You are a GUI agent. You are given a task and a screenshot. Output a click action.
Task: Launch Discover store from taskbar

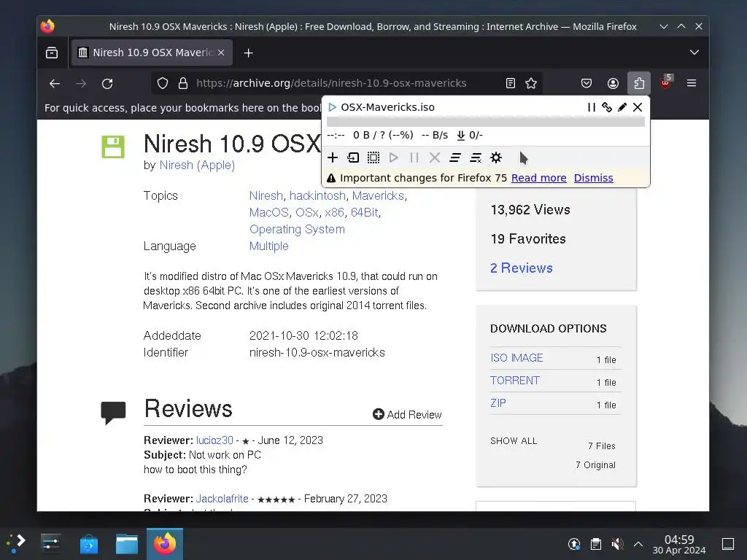coord(88,544)
